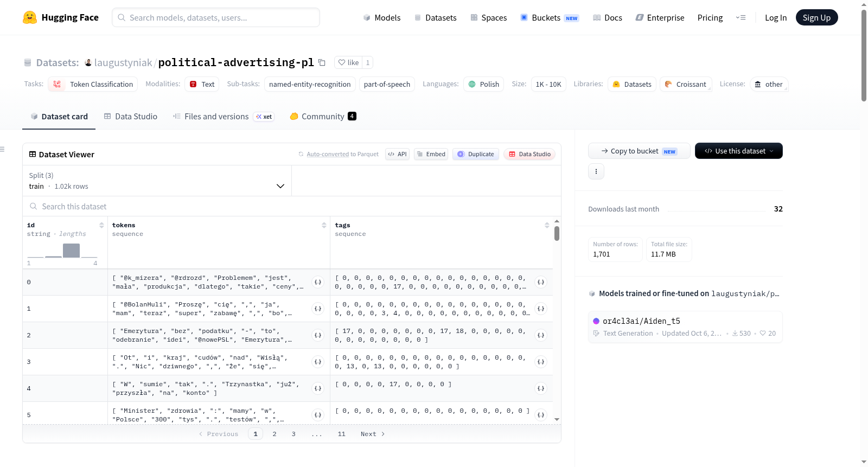Screen dimensions: 868x467
Task: Sort by the id column
Action: [101, 225]
